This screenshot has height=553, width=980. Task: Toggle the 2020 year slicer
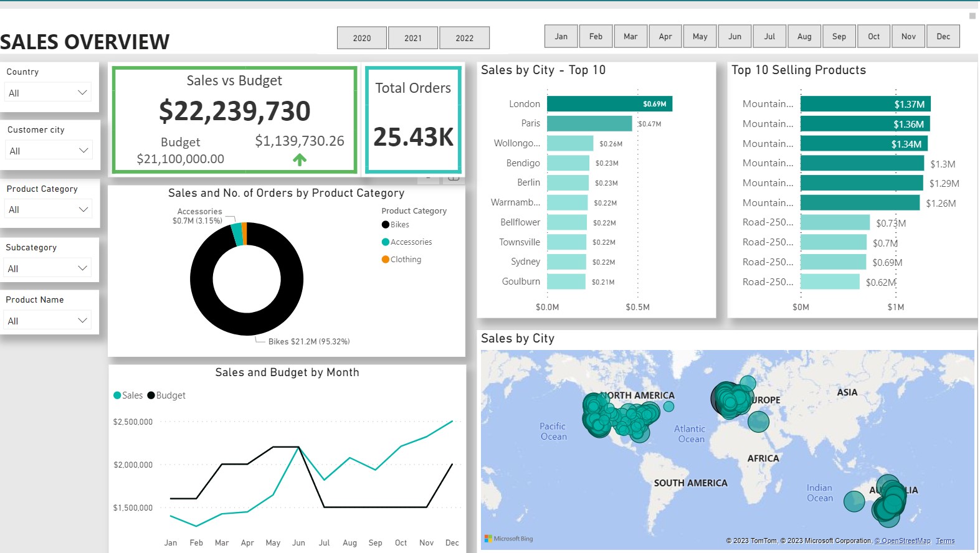(362, 38)
